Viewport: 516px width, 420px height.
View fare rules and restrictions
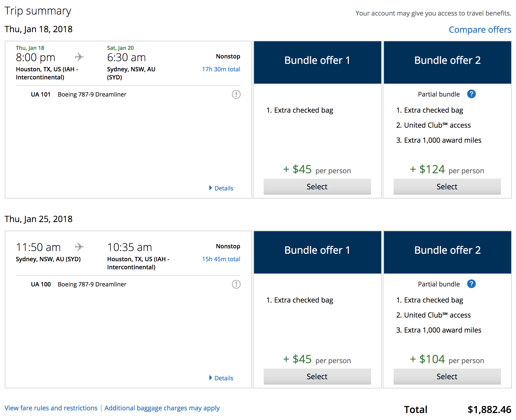coord(51,408)
